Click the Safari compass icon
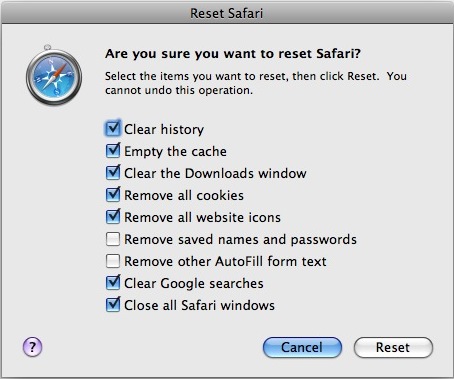Image resolution: width=454 pixels, height=379 pixels. pos(54,75)
